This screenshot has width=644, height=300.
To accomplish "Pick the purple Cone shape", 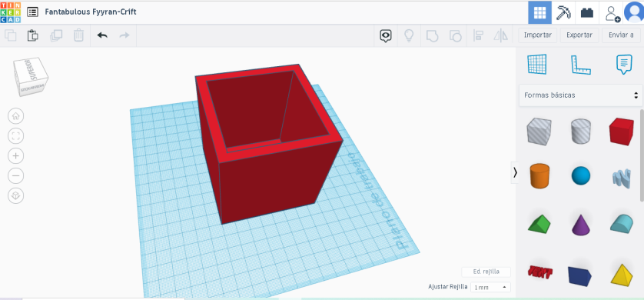I will [x=581, y=225].
